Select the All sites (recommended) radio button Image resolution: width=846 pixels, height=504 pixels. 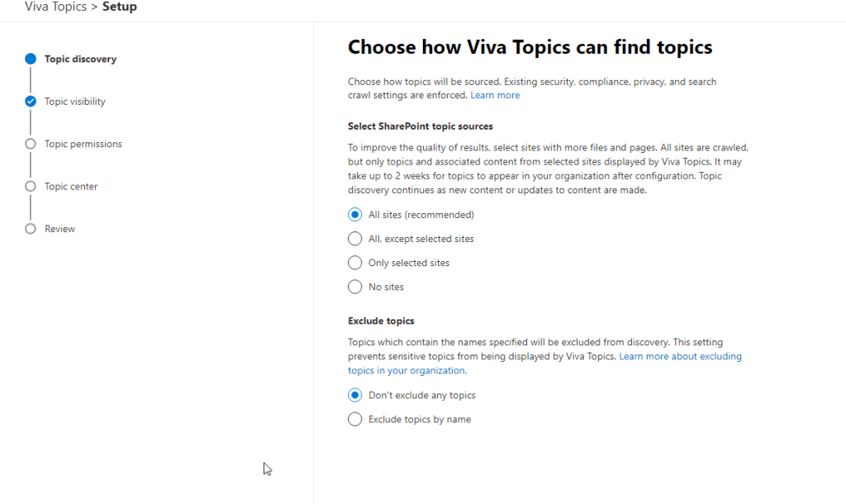(x=355, y=215)
